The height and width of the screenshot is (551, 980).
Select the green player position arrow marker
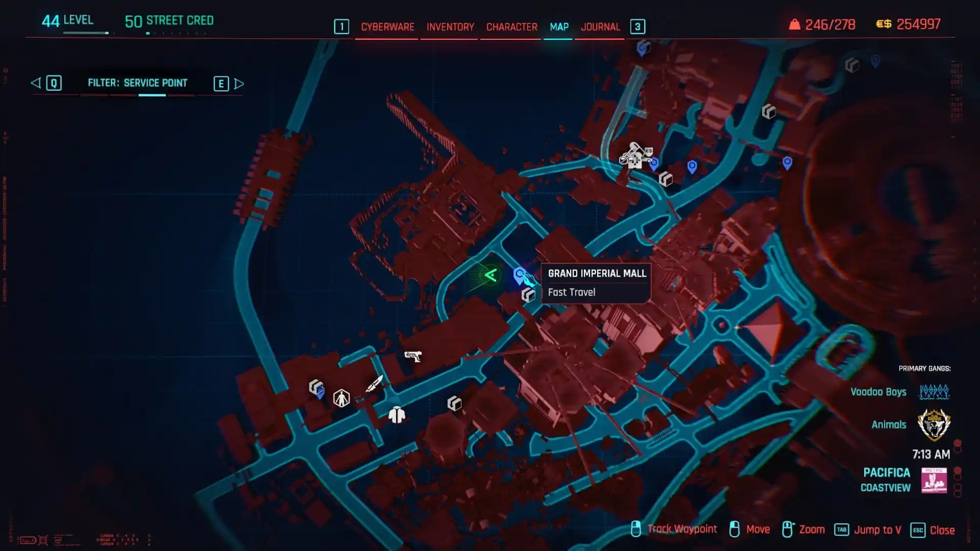pos(491,275)
